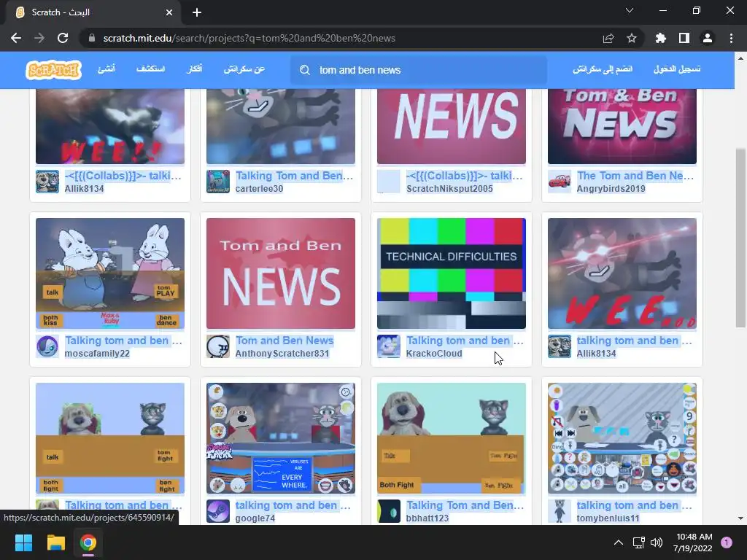Toggle the browser side panel icon
Viewport: 747px width, 560px height.
click(x=684, y=38)
